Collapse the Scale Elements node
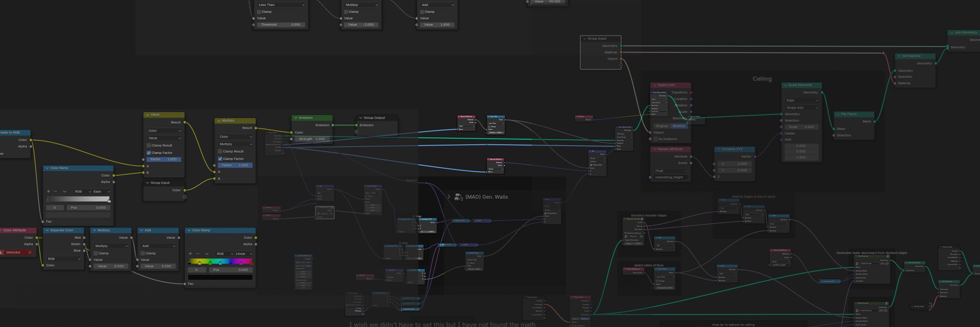The image size is (980, 327). tap(786, 85)
